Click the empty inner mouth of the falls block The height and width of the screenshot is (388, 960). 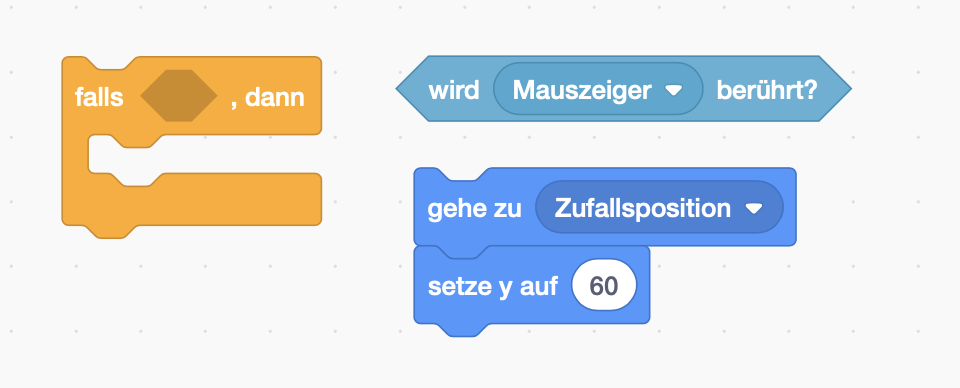[x=205, y=154]
